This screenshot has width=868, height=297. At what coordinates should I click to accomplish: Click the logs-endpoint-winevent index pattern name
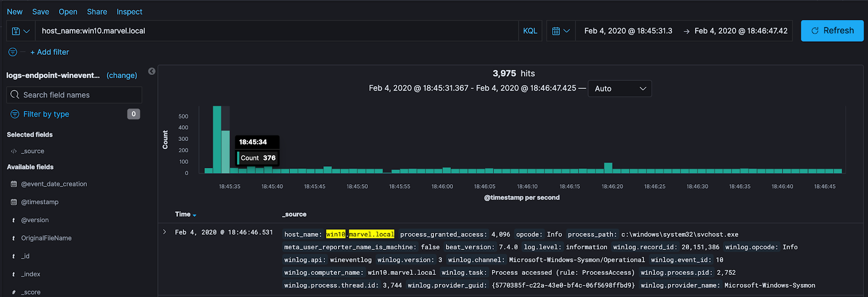53,75
